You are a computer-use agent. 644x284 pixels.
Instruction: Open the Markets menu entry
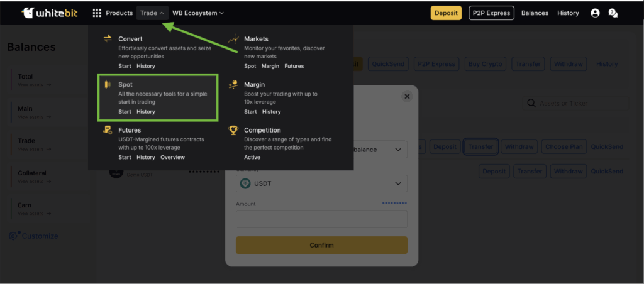pyautogui.click(x=256, y=39)
